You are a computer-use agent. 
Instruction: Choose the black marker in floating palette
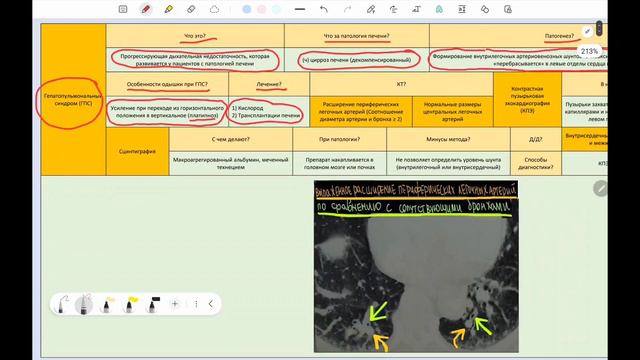pos(152,305)
